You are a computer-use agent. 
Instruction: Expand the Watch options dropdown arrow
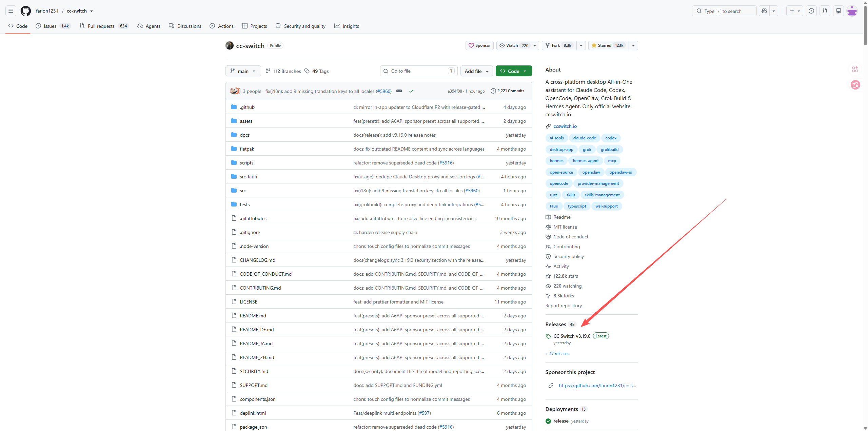(535, 45)
